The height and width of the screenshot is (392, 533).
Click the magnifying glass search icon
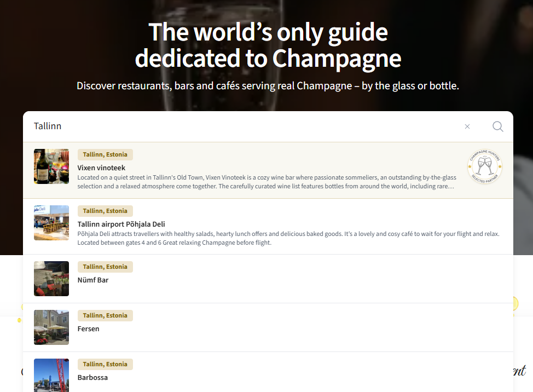(497, 126)
